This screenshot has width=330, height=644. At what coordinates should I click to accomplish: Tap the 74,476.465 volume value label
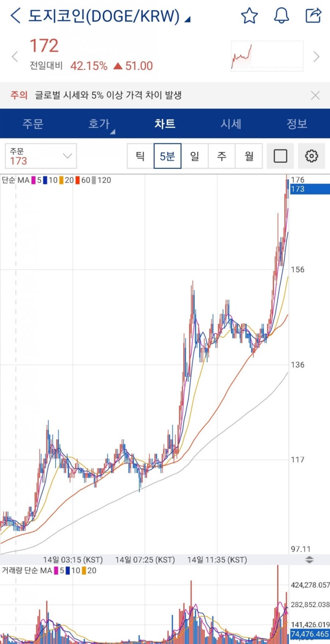tap(310, 634)
